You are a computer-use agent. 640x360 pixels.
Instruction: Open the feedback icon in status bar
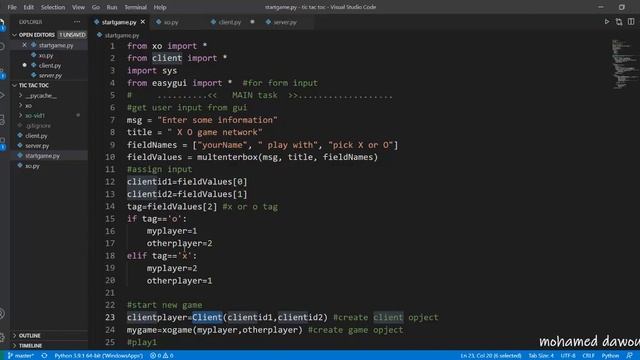pyautogui.click(x=630, y=356)
